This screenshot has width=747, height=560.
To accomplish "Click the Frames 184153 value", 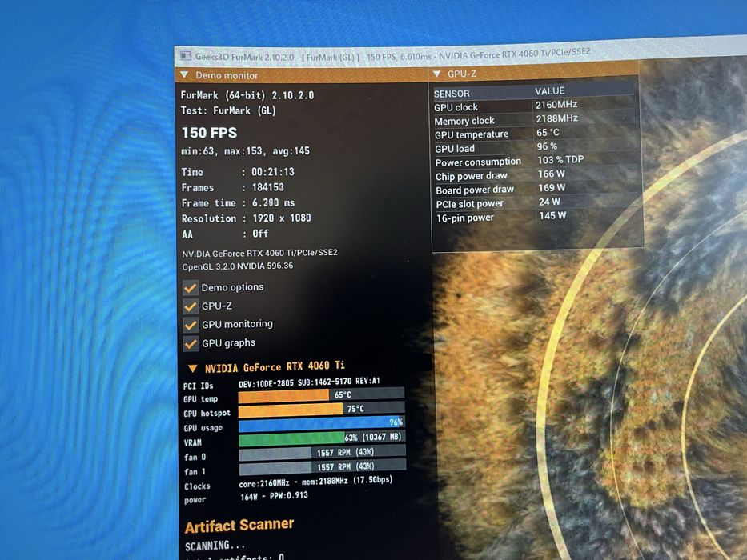I will click(267, 188).
